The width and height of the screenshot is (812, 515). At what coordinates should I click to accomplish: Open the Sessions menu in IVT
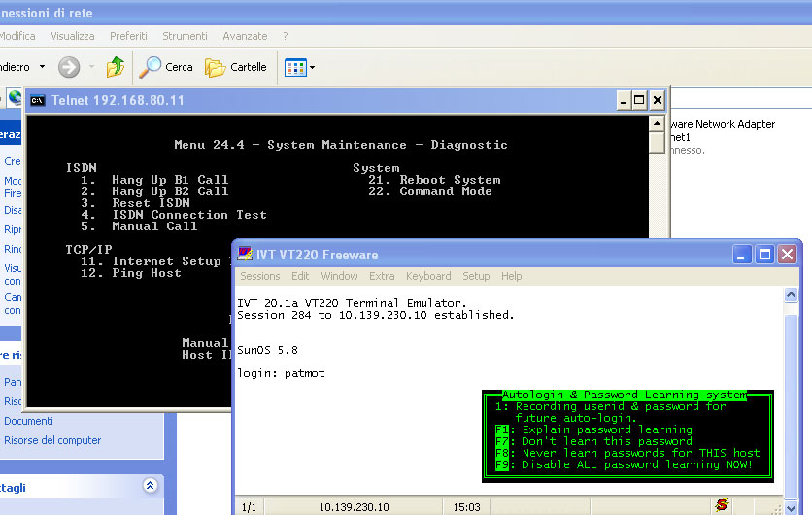[260, 276]
